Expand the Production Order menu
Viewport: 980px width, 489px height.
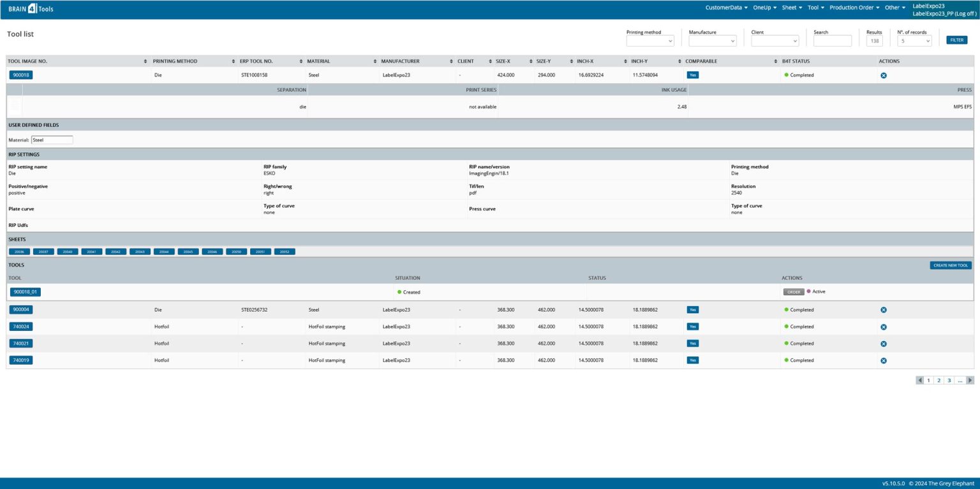coord(854,8)
